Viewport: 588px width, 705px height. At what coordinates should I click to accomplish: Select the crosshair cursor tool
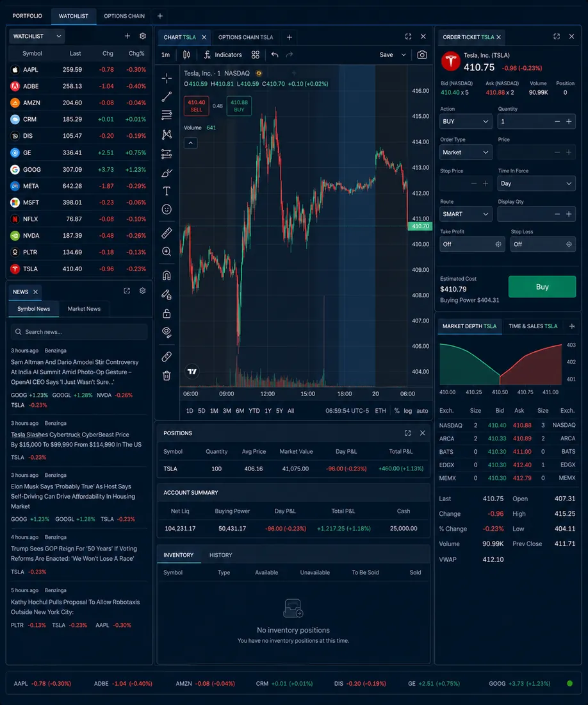pos(167,78)
